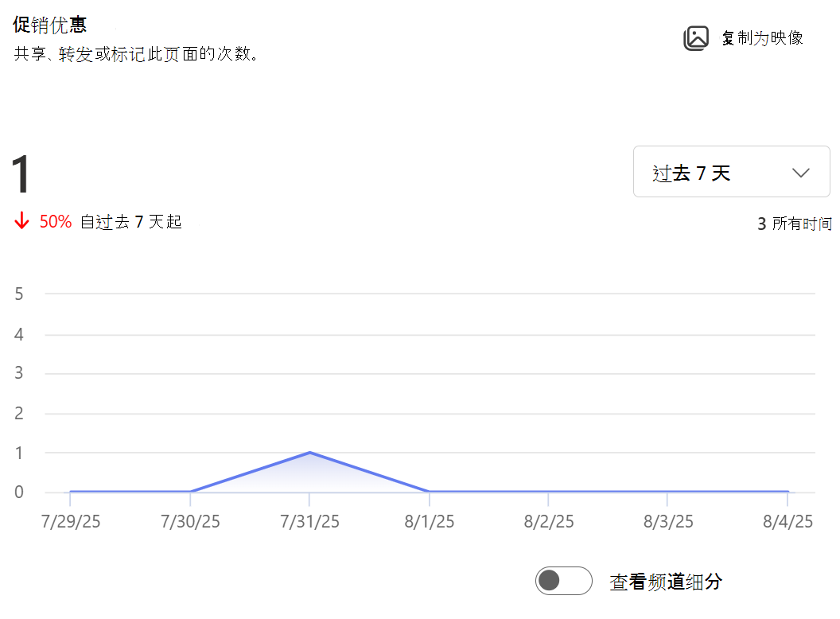Click the 促销优惠 heading
Image resolution: width=840 pixels, height=619 pixels.
(50, 25)
